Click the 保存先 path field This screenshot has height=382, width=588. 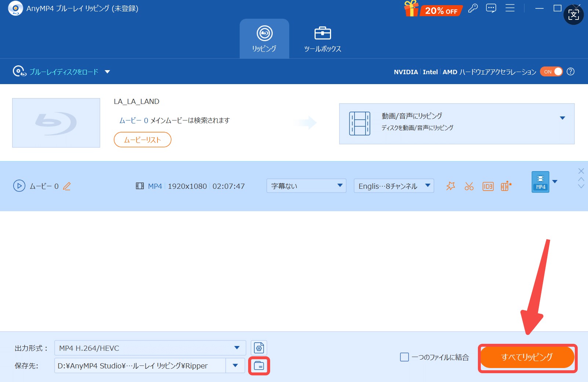pyautogui.click(x=140, y=365)
